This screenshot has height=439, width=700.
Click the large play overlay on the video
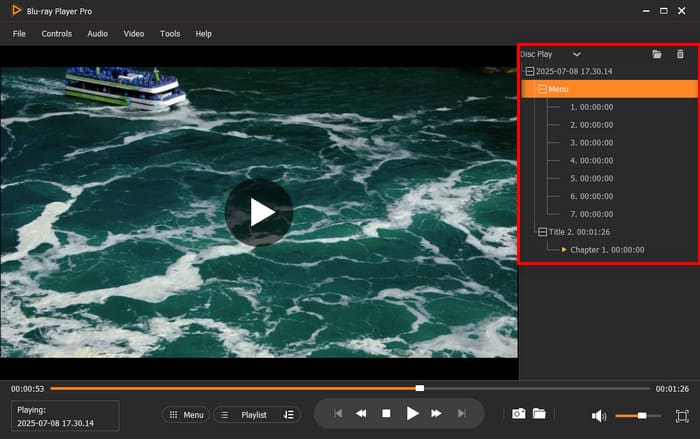[259, 213]
